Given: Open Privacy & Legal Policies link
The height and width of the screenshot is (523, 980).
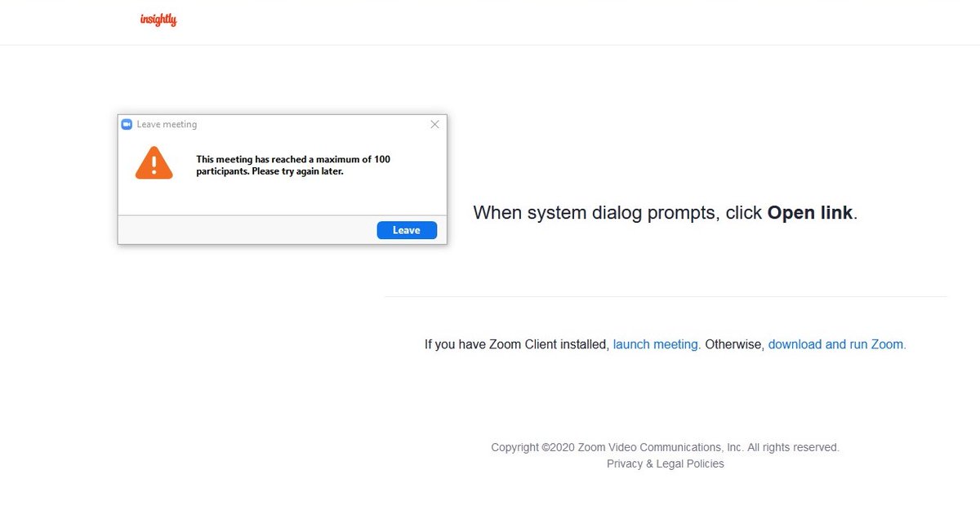Looking at the screenshot, I should 666,463.
